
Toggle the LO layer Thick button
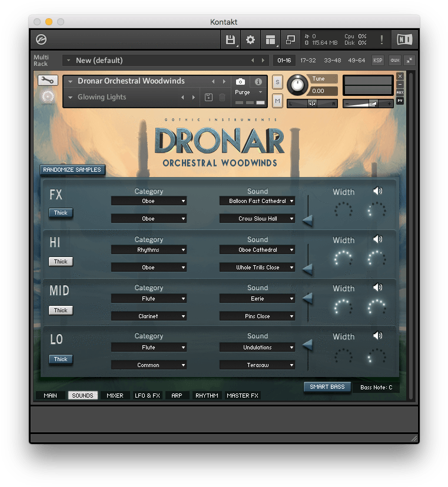pos(61,359)
